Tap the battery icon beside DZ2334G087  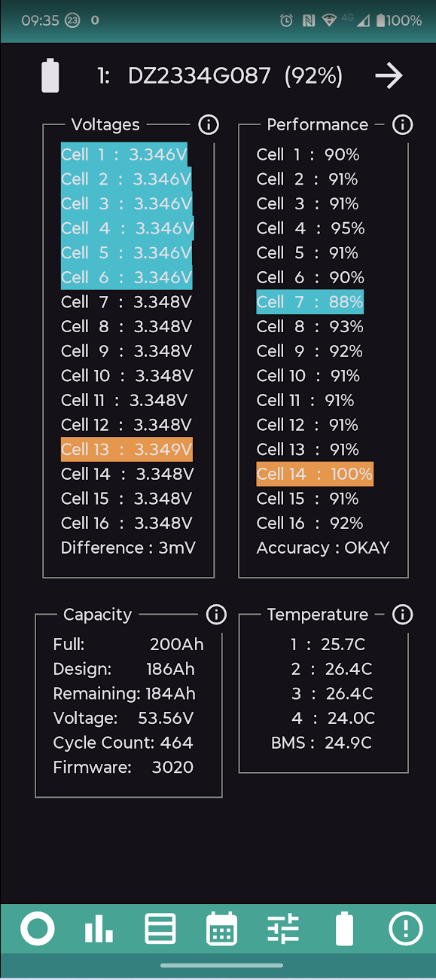click(x=50, y=75)
